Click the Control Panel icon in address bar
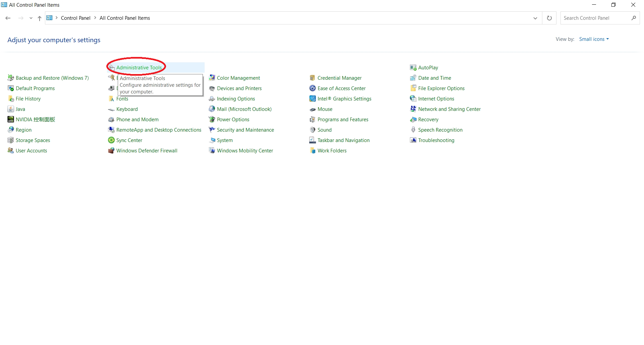 point(49,18)
